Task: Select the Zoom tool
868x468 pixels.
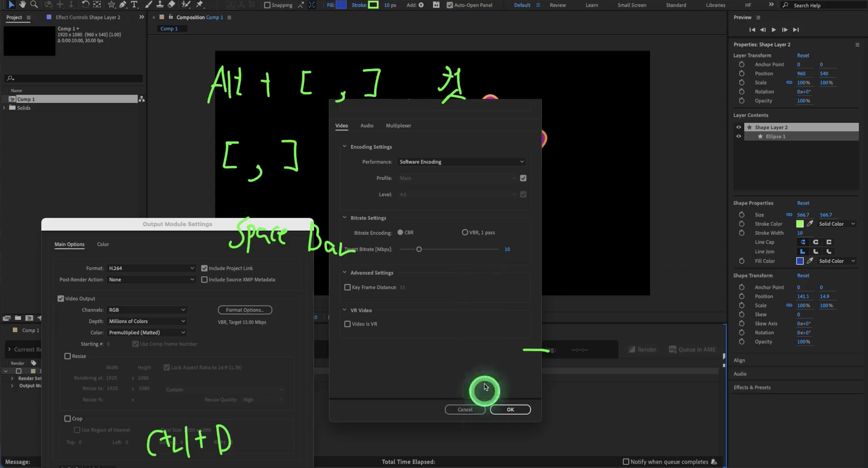Action: pos(34,4)
